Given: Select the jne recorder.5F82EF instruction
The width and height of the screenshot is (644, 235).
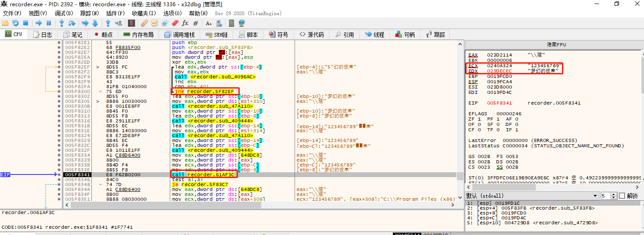Looking at the screenshot, I should tap(204, 91).
